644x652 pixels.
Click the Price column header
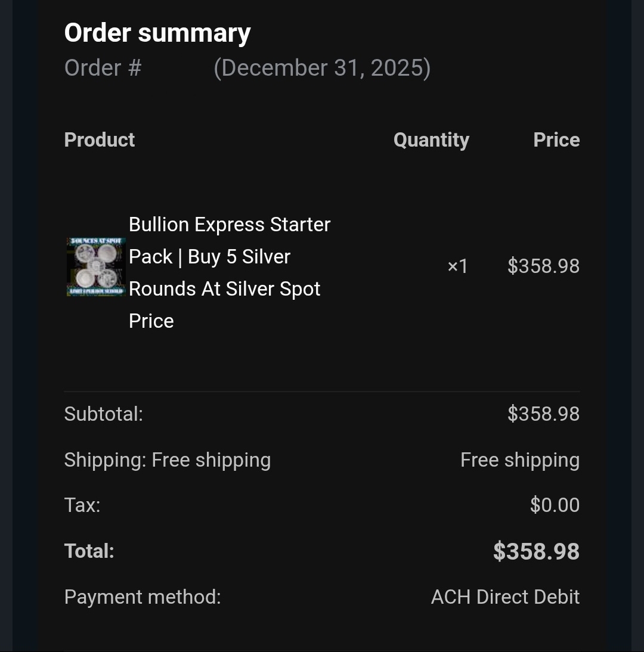(556, 140)
